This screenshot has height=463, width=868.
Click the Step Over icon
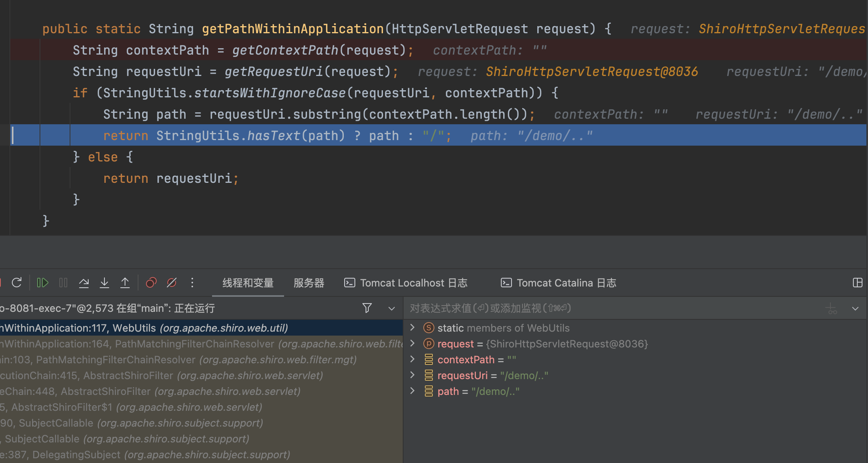tap(84, 283)
